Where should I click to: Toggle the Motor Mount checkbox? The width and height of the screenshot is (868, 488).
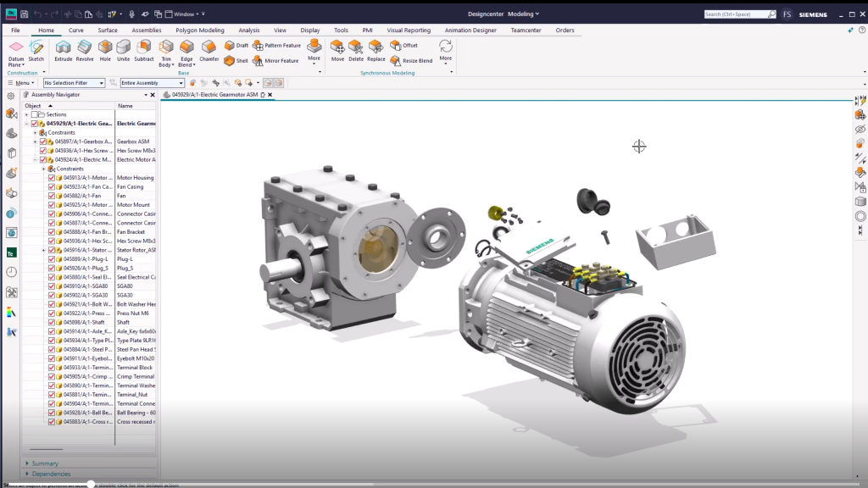click(52, 205)
